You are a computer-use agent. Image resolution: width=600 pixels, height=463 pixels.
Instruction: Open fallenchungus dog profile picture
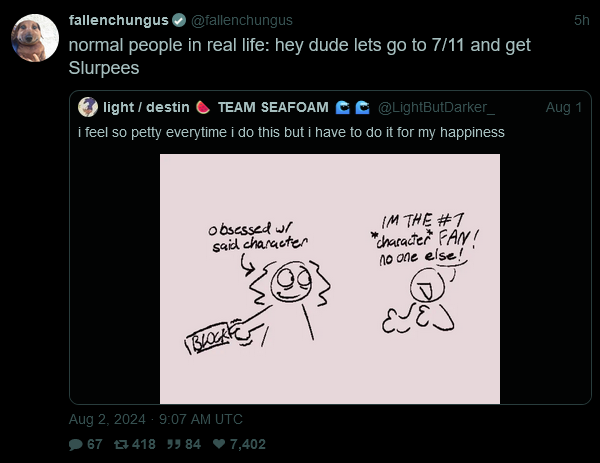[35, 37]
